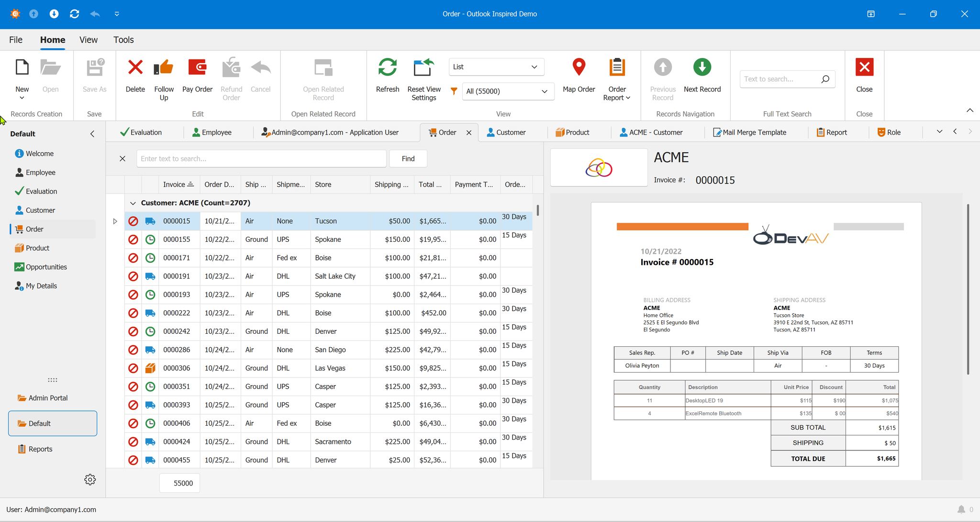Click the prohibited icon for invoice 0000171
The image size is (980, 522).
(133, 258)
